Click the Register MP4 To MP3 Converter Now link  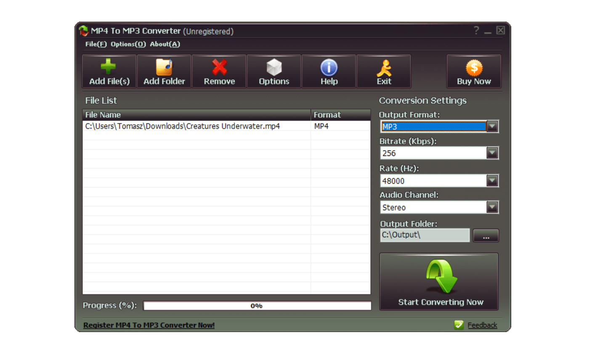(x=149, y=325)
